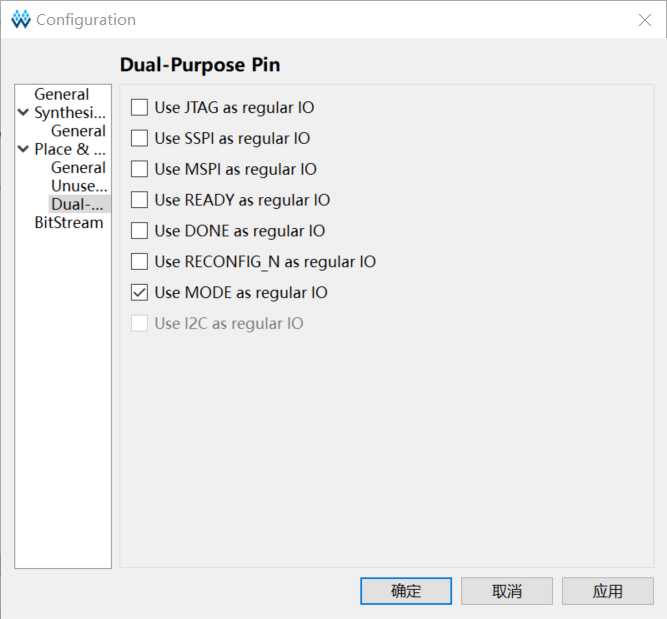667x619 pixels.
Task: Open General under Synthesize
Action: coord(78,131)
